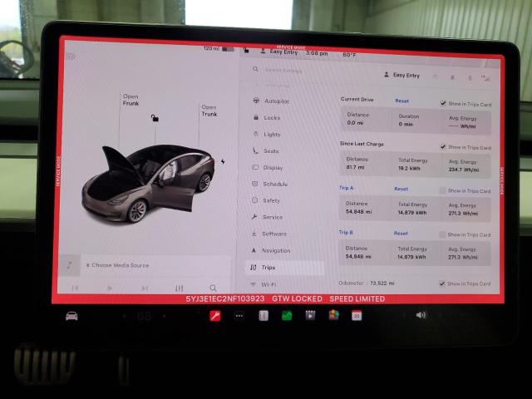532x399 pixels.
Task: Tap the charge port lightning bolt icon
Action: coord(222,161)
